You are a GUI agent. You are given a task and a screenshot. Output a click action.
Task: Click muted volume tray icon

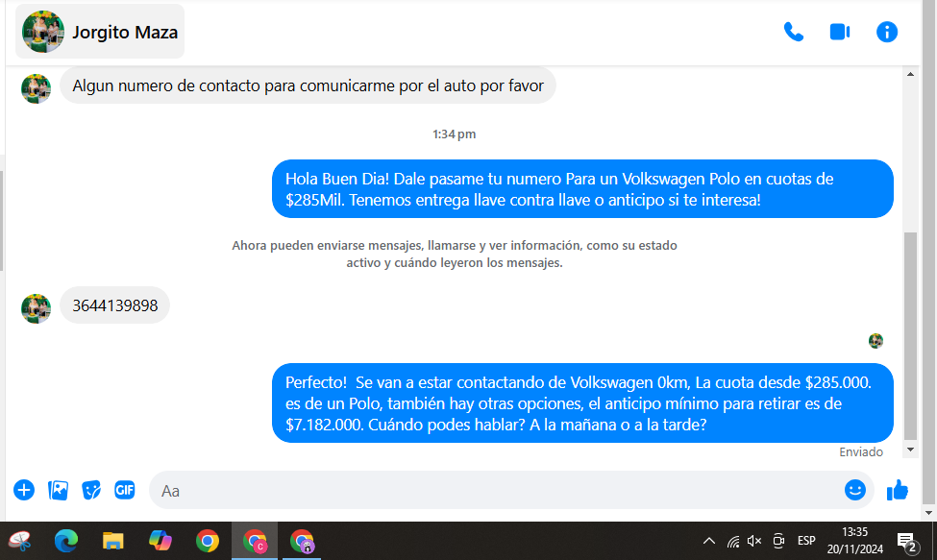754,541
